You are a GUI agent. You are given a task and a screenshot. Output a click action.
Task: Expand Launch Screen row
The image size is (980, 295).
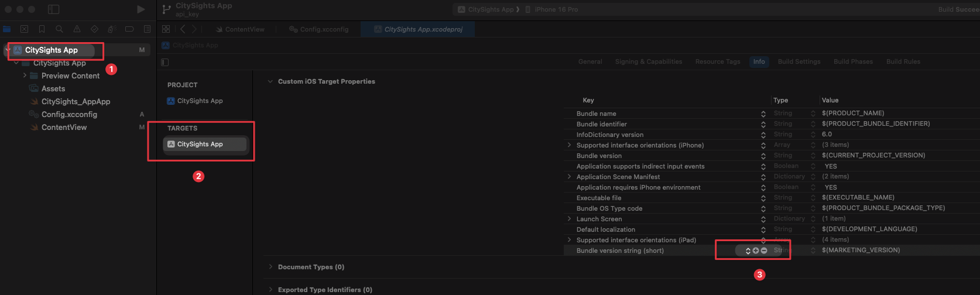pyautogui.click(x=569, y=219)
